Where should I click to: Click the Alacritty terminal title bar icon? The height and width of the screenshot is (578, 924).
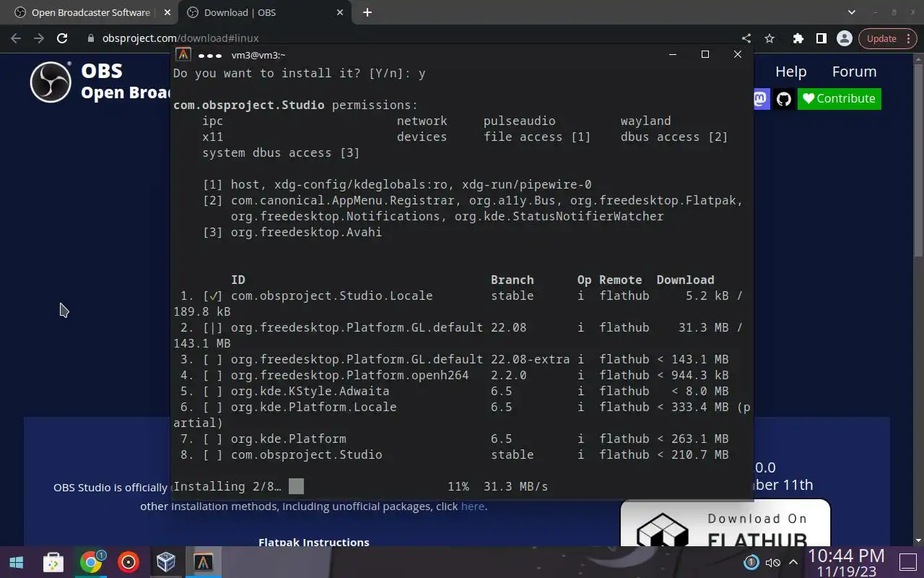tap(183, 55)
